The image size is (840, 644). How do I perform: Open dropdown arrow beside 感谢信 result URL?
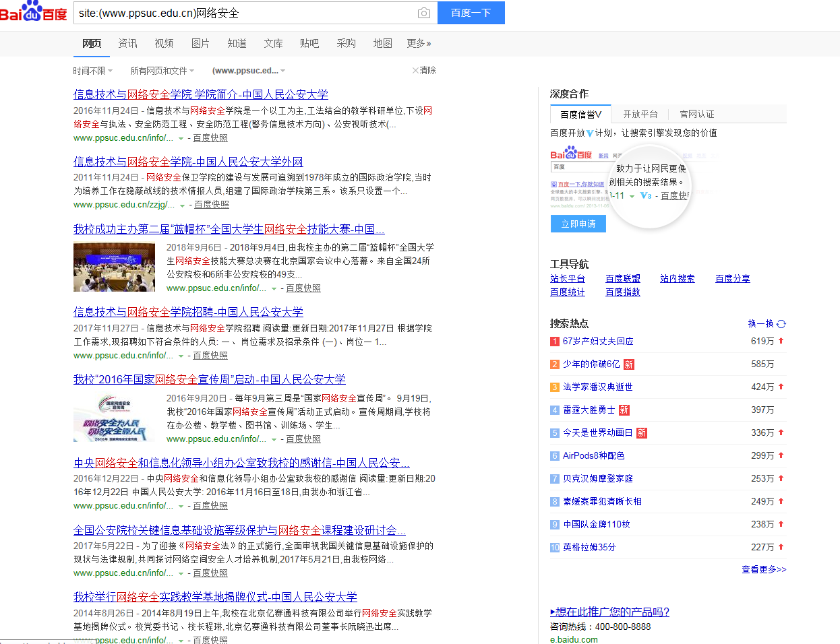click(x=181, y=507)
